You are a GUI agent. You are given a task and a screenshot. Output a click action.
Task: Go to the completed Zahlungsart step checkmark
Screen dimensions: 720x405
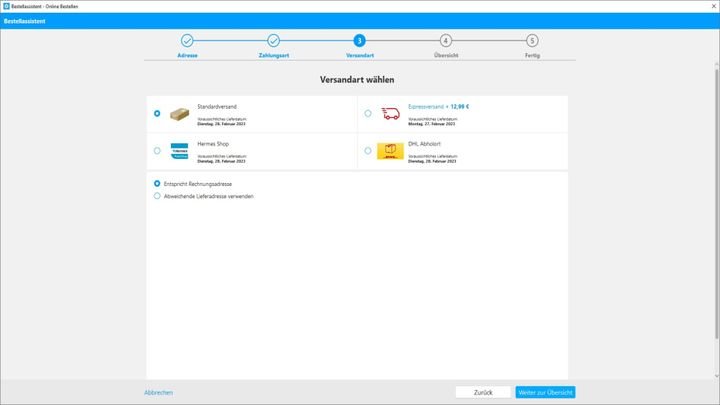pos(273,41)
